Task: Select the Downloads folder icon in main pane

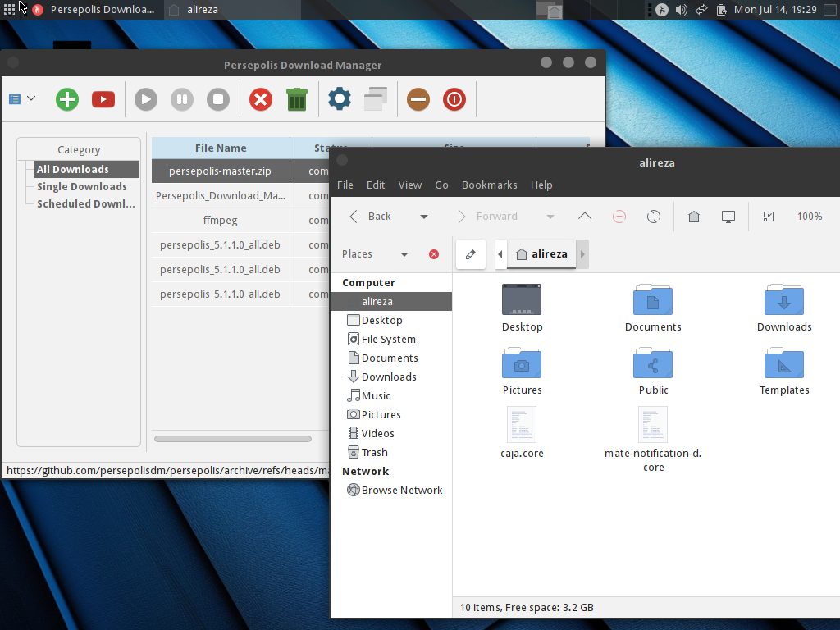Action: point(784,308)
